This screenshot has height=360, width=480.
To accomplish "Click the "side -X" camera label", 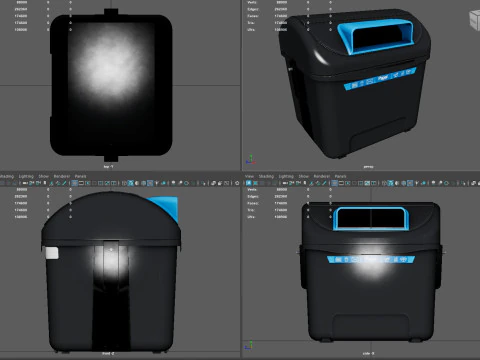I will 368,353.
